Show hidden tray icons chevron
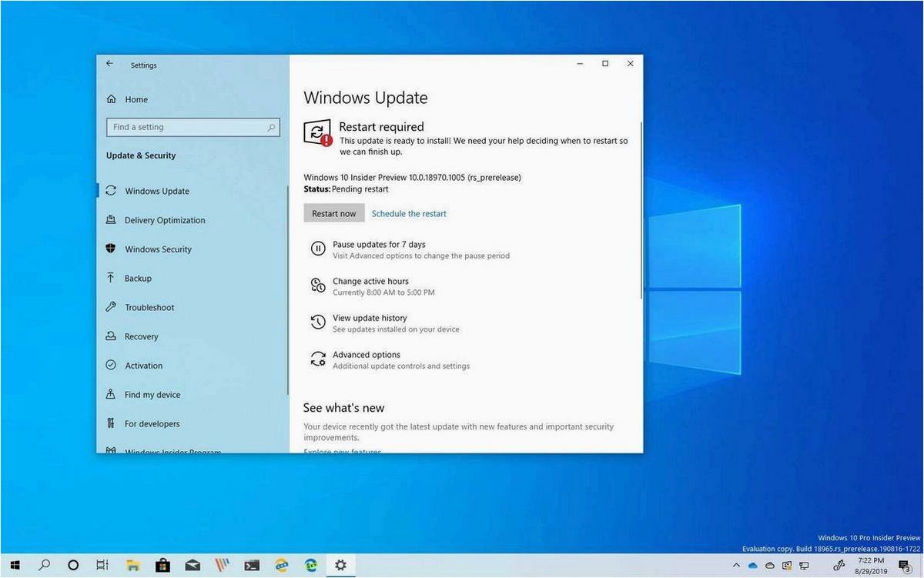The image size is (924, 578). [x=736, y=566]
